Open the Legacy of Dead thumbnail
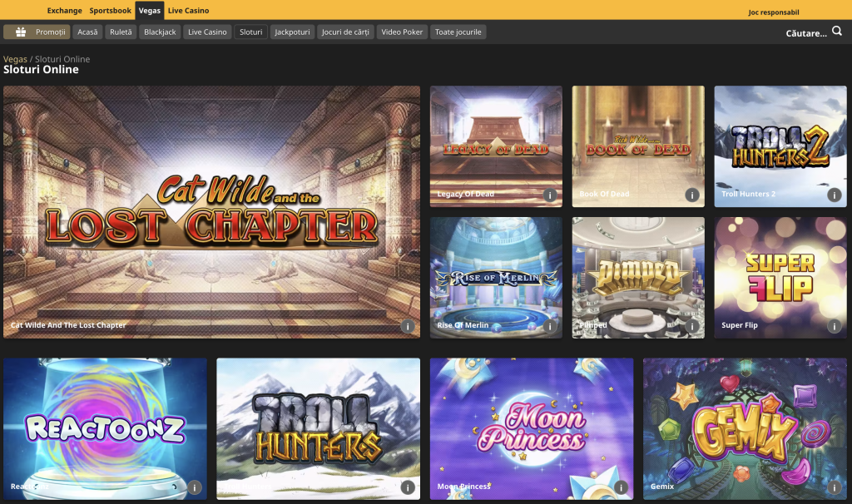The image size is (852, 504). click(x=496, y=146)
